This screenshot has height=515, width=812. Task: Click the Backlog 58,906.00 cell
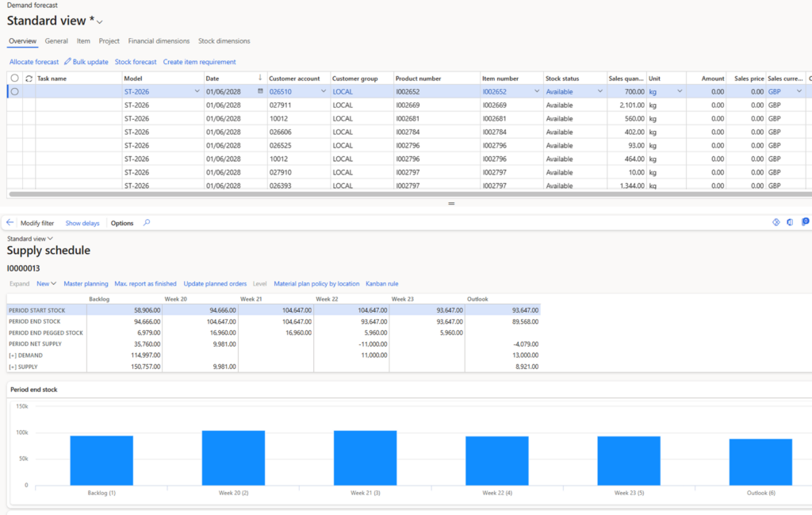point(124,310)
